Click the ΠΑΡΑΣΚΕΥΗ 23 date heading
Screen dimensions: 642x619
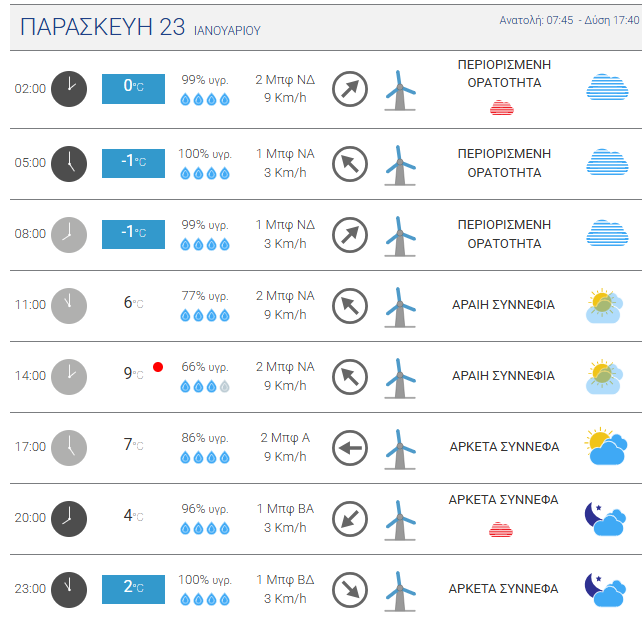point(102,28)
